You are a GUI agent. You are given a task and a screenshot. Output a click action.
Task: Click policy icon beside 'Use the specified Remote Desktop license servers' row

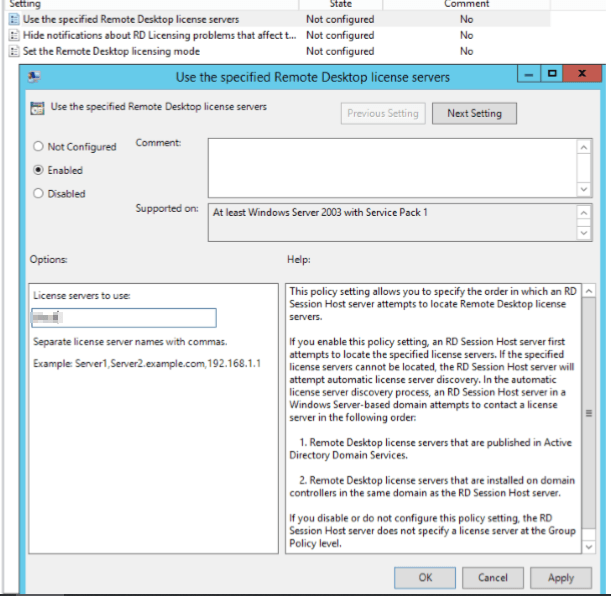click(14, 19)
